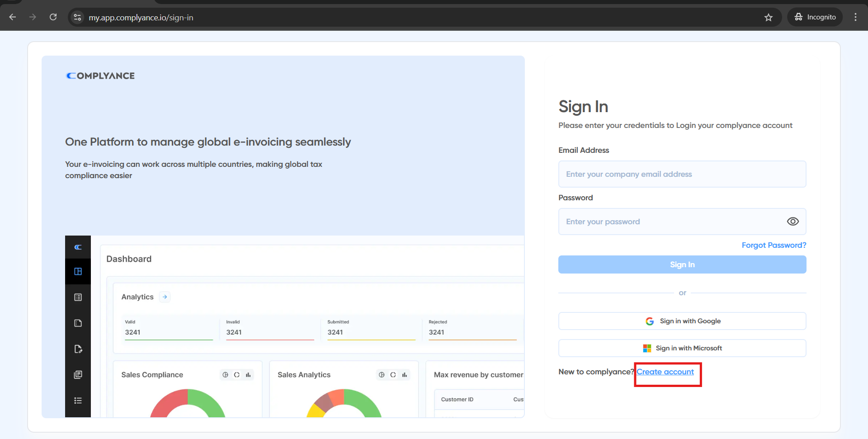Click the address bar URL
868x439 pixels.
tap(141, 18)
